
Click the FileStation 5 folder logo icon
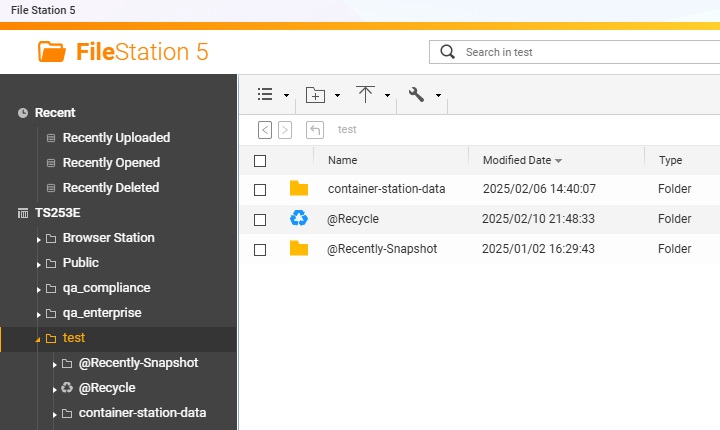click(x=51, y=51)
